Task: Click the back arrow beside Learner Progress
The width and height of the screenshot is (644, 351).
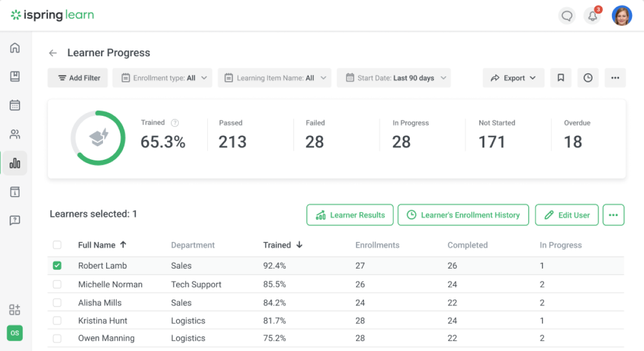Action: point(53,53)
